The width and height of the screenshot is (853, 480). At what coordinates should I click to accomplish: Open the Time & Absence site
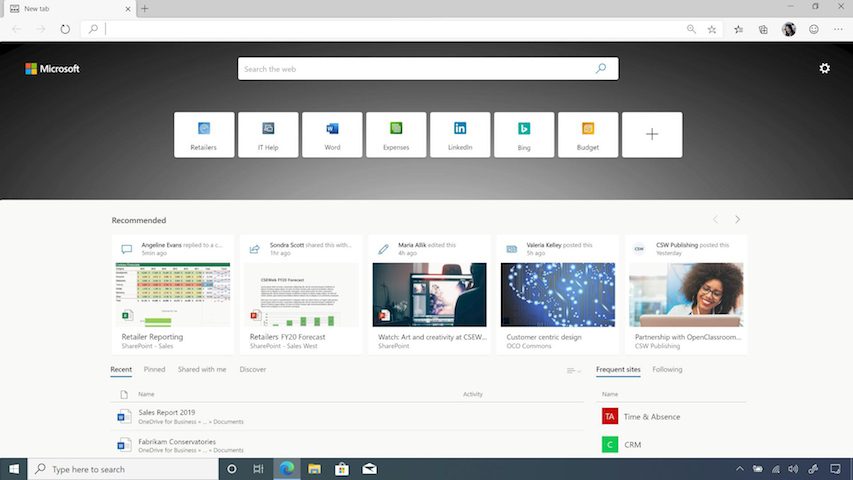pyautogui.click(x=651, y=416)
